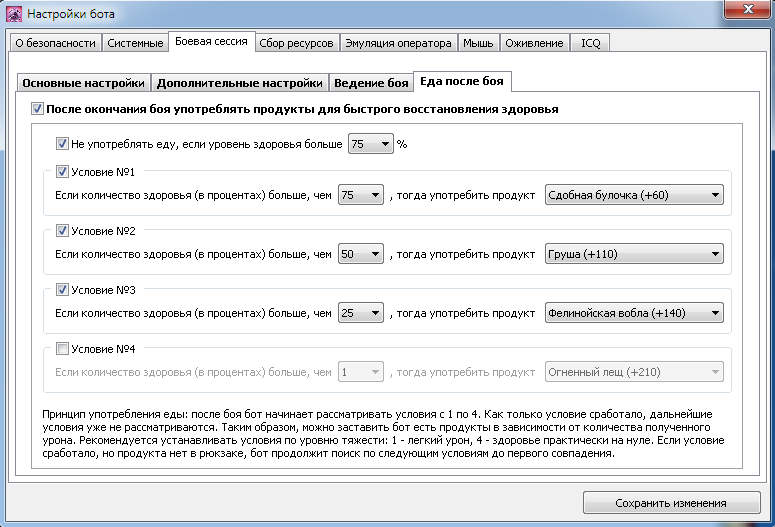The width and height of the screenshot is (775, 527).
Task: Switch to the Оживление tab
Action: click(534, 43)
